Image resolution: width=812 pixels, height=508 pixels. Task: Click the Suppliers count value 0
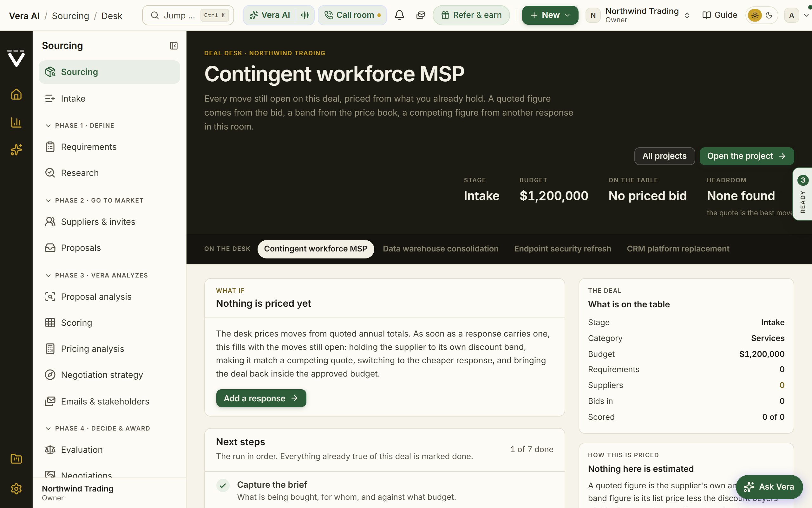[x=782, y=385]
